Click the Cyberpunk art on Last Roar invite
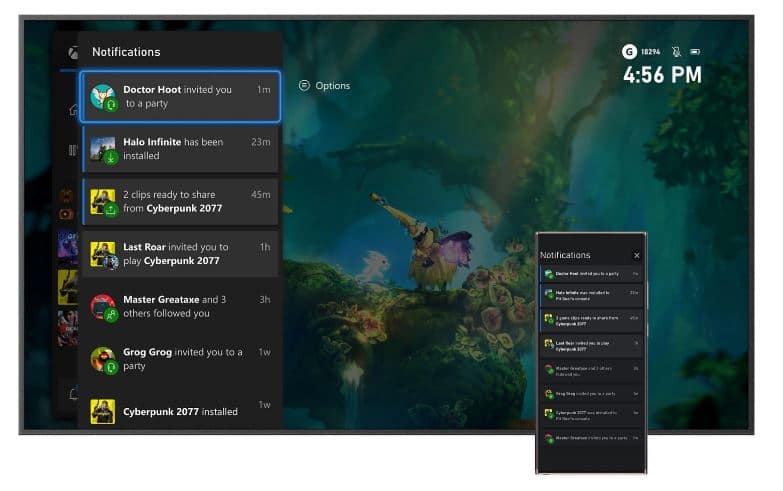Viewport: 783px width, 491px height. coord(103,254)
